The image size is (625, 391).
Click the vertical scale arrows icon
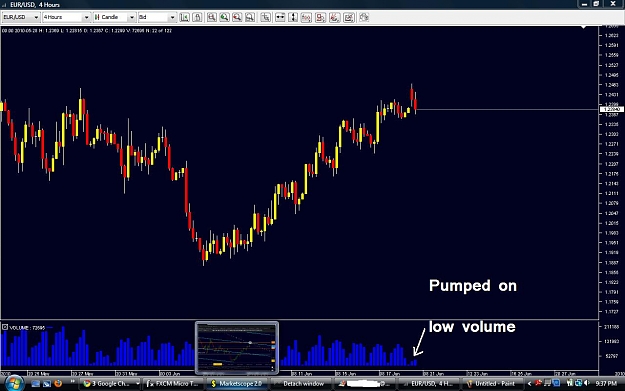pos(293,17)
